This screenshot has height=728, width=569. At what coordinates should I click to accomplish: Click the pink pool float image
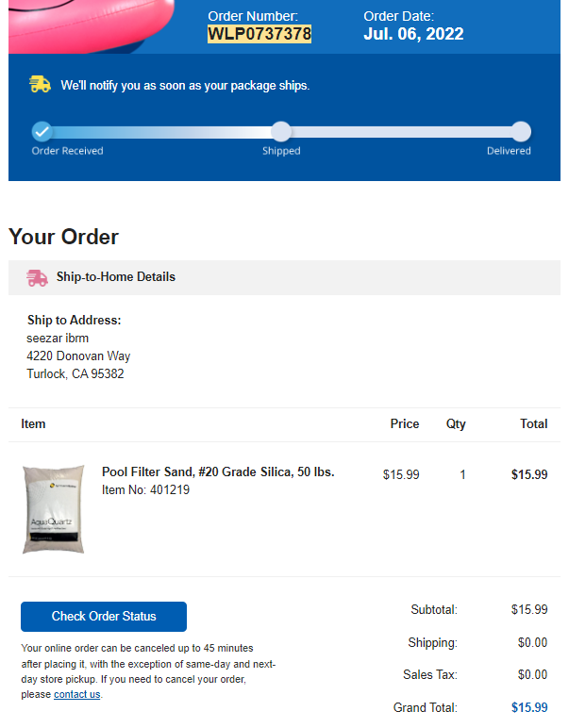(x=91, y=25)
